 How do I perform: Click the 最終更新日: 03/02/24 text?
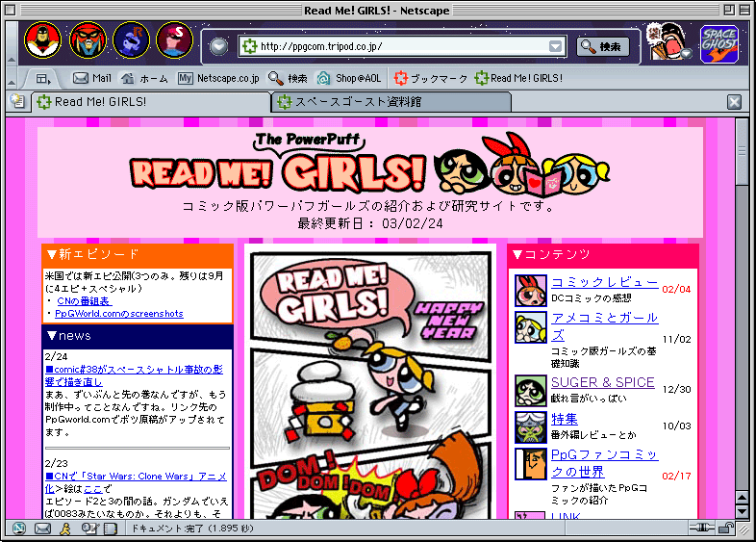[369, 223]
